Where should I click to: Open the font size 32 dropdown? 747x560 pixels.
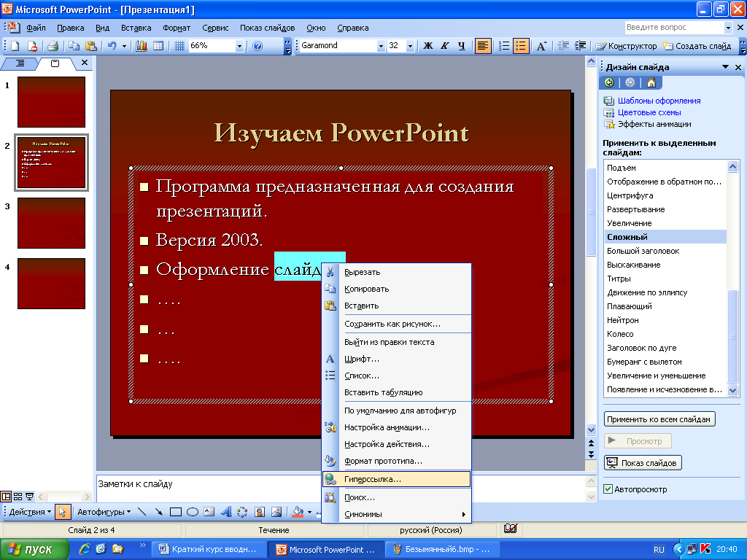(x=410, y=46)
